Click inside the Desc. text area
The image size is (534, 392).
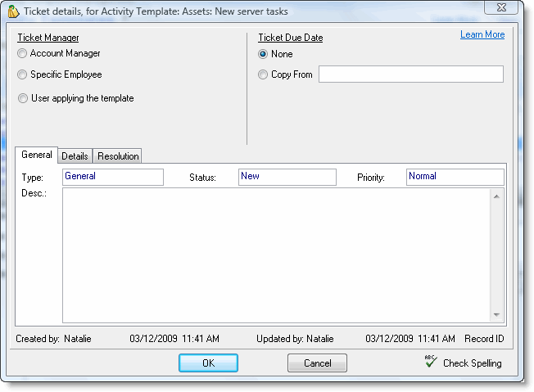(276, 255)
